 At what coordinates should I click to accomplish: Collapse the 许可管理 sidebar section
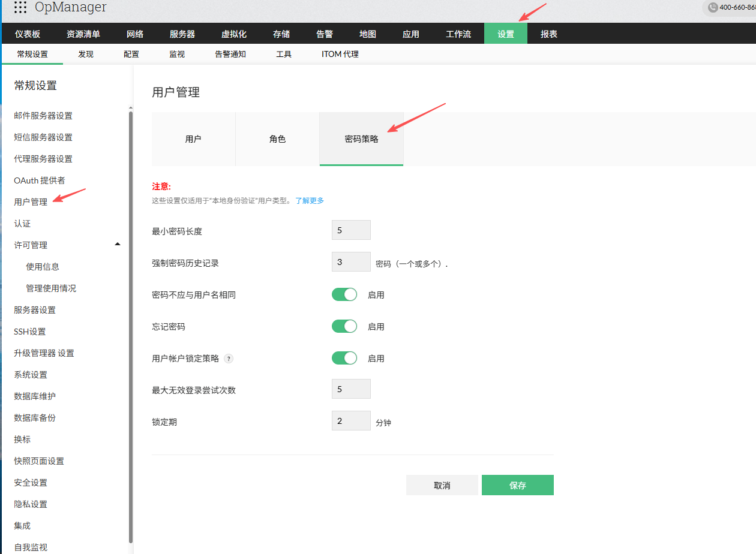click(x=118, y=245)
